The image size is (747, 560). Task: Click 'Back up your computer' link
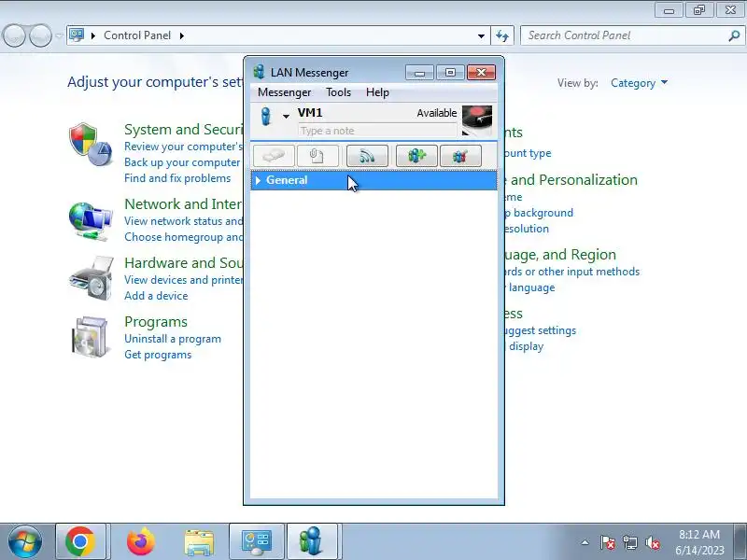coord(182,162)
